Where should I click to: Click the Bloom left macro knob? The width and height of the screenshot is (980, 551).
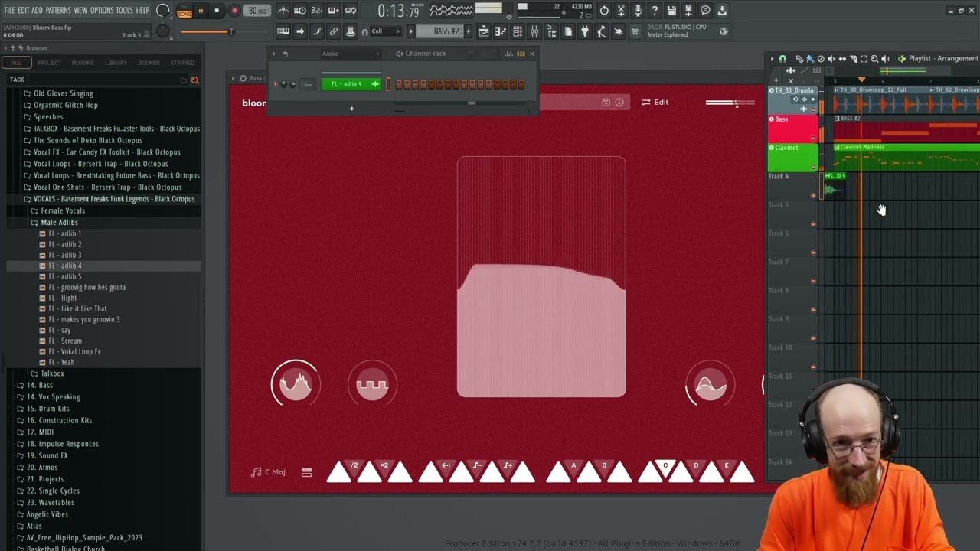pyautogui.click(x=296, y=384)
